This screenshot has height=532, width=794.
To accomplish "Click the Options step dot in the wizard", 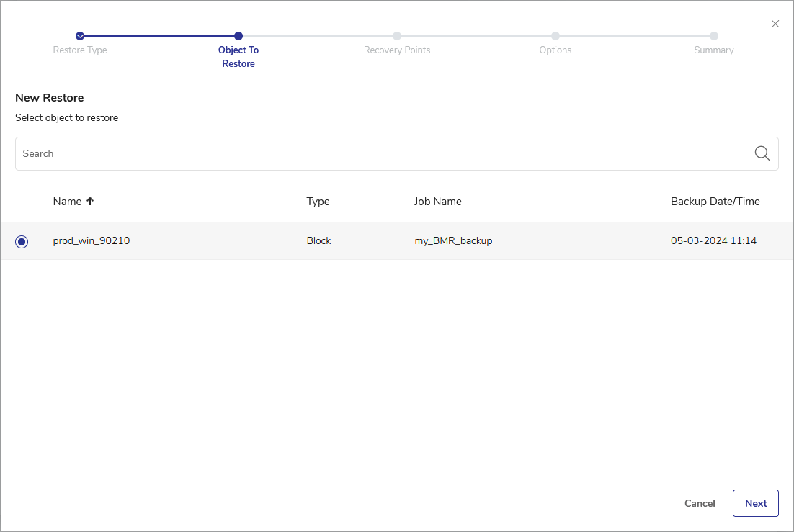I will coord(556,36).
